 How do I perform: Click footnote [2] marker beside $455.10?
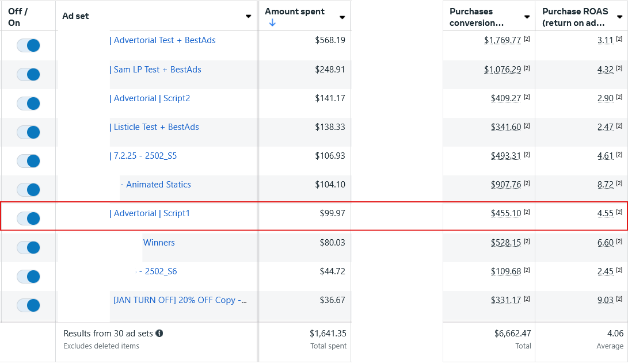coord(527,212)
